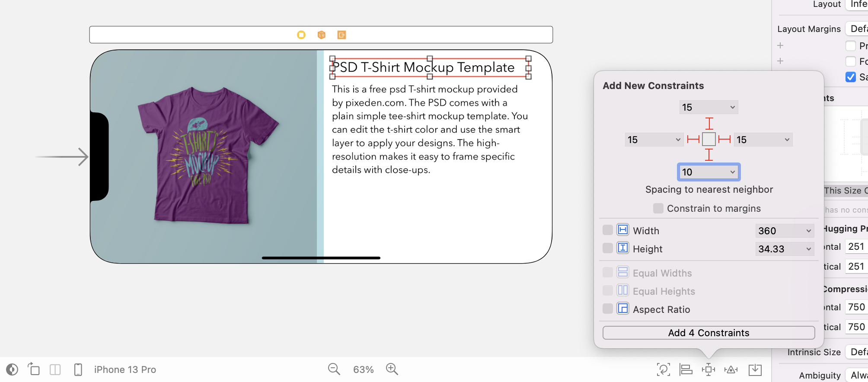This screenshot has width=868, height=382.
Task: Toggle the canvas appearance icon
Action: tap(12, 369)
